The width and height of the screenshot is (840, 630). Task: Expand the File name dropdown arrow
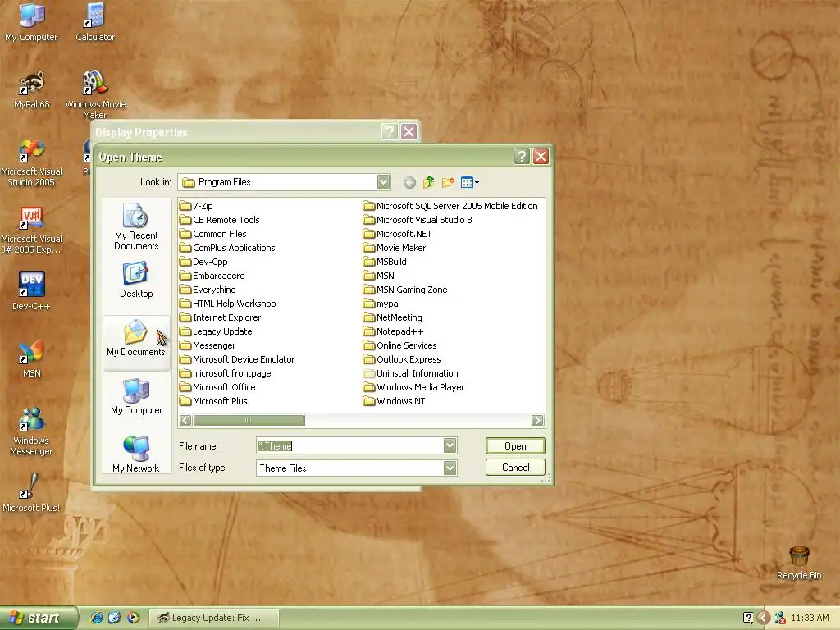(x=450, y=445)
